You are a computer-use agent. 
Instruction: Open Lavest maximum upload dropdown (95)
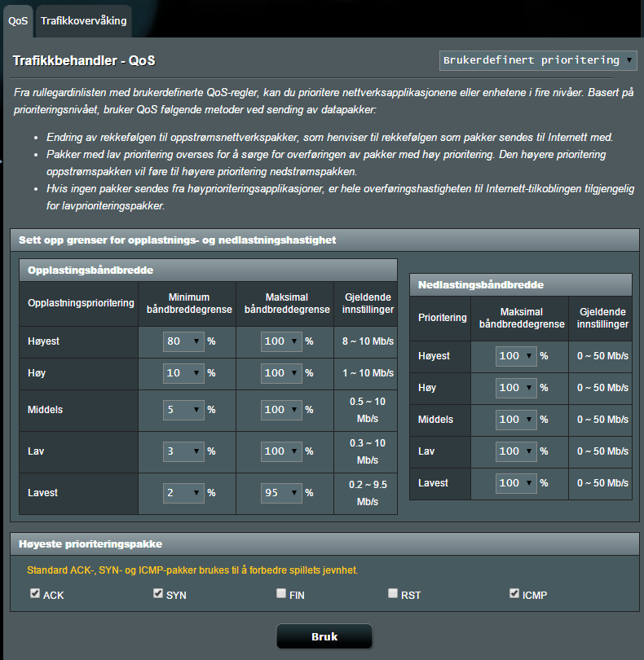[x=281, y=493]
